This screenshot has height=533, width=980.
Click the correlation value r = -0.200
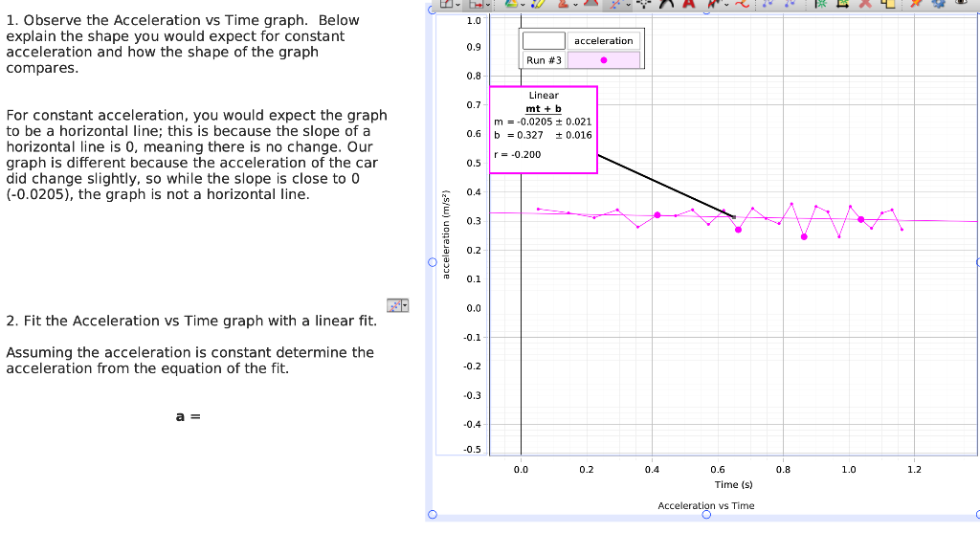pos(517,154)
